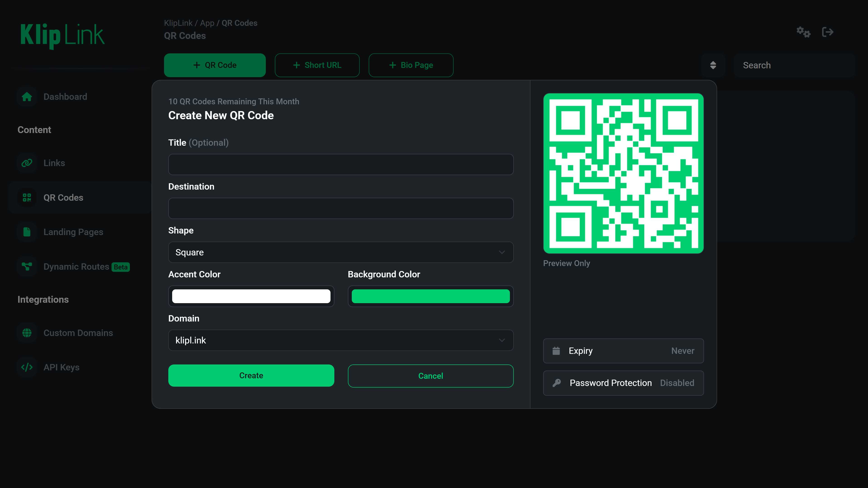
Task: Click the QR code preview image
Action: click(623, 173)
